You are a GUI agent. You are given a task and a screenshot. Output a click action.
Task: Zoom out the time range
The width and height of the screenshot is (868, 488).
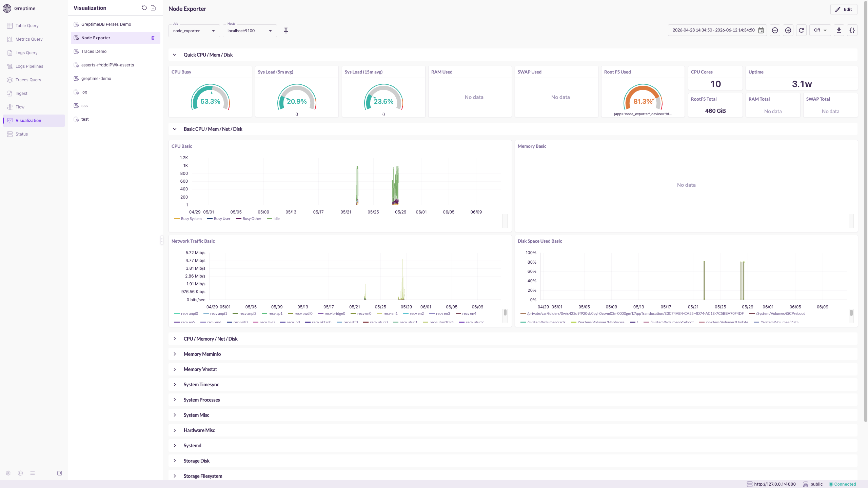[775, 30]
